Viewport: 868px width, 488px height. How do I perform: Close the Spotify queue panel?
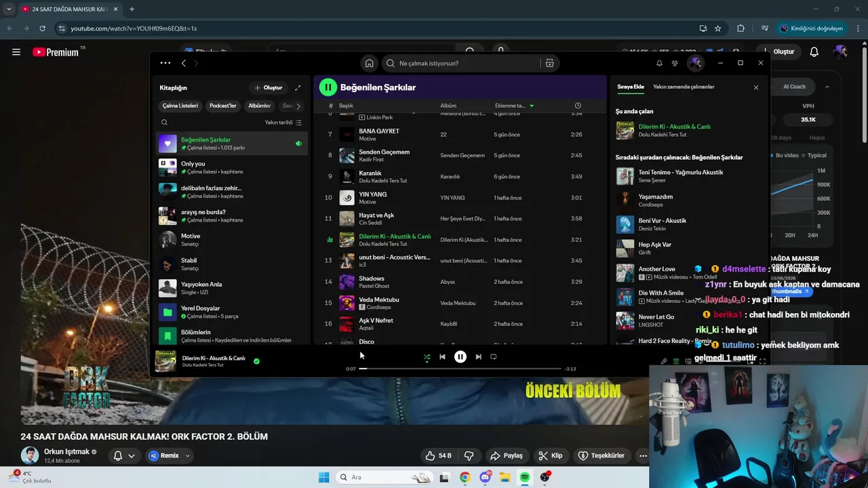756,87
